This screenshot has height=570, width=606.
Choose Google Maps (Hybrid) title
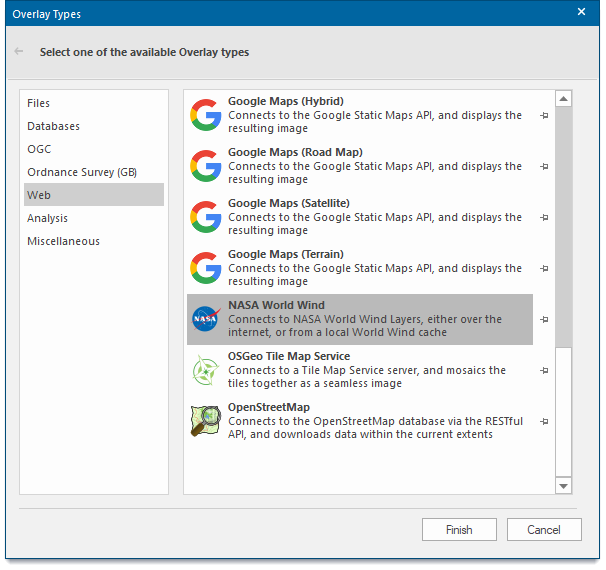(286, 101)
